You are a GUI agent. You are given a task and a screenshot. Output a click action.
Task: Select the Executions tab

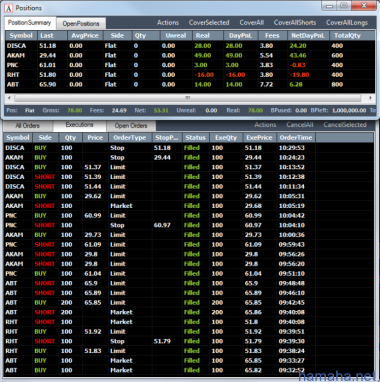click(79, 125)
